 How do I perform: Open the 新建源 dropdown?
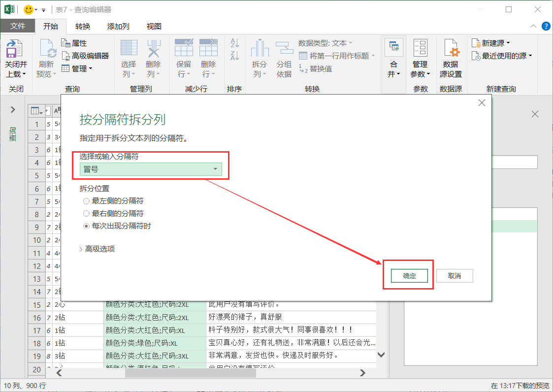[x=491, y=43]
